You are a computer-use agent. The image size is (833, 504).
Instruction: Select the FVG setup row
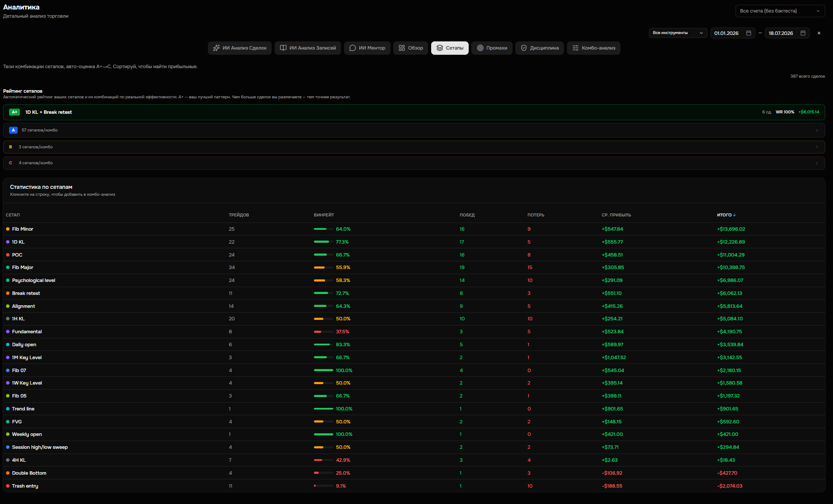(414, 422)
